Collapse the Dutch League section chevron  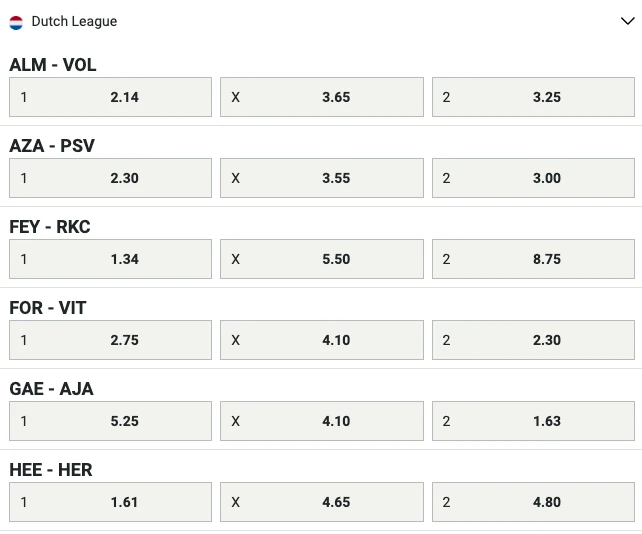(x=627, y=21)
